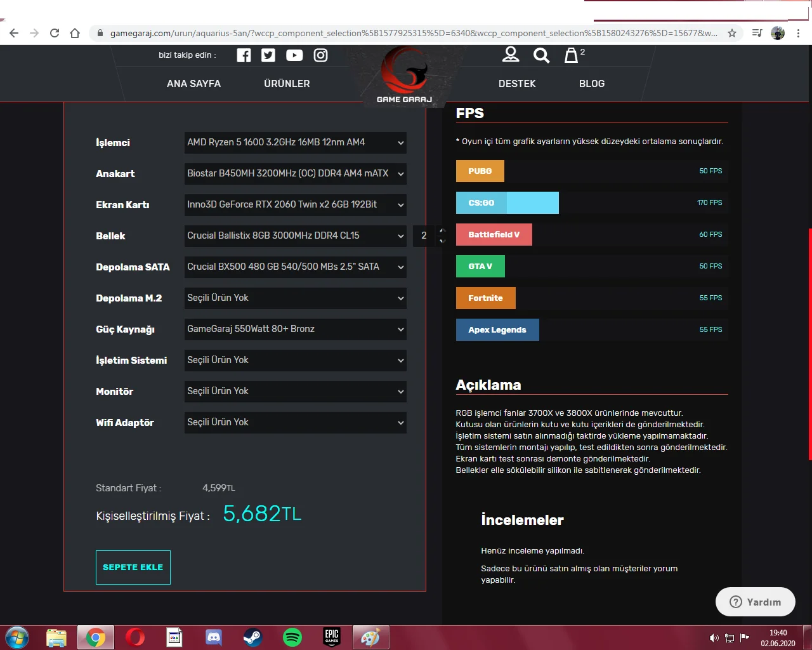Click the Game Garaj logo
812x650 pixels.
405,75
